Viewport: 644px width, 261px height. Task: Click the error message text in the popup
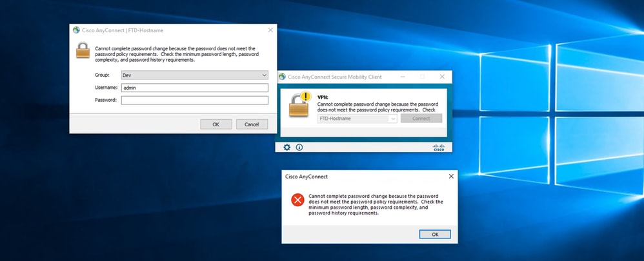(x=376, y=205)
